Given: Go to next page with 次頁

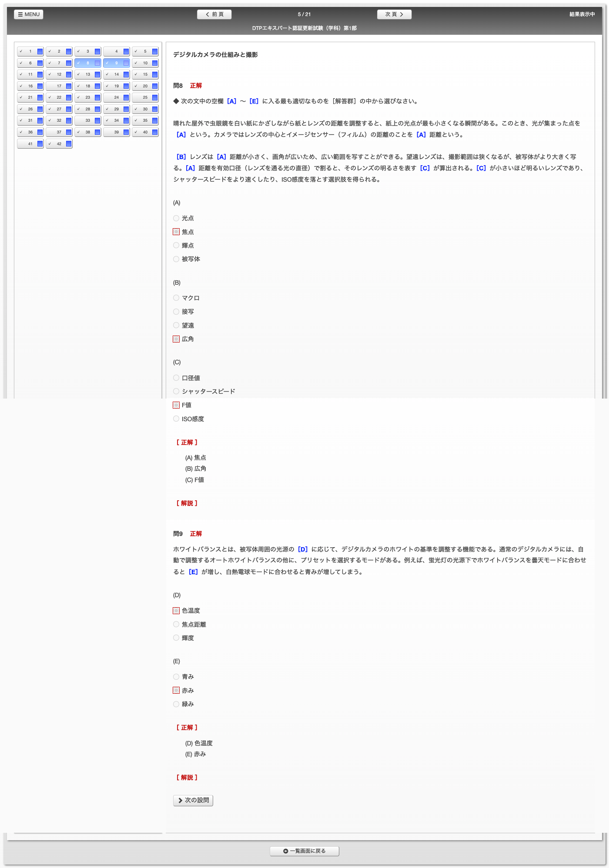Looking at the screenshot, I should (x=394, y=14).
